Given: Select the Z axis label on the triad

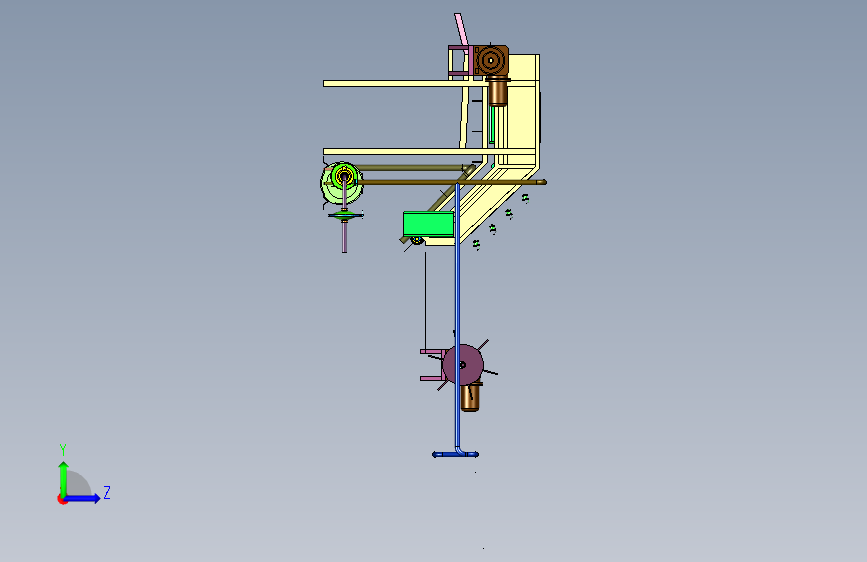Looking at the screenshot, I should point(107,492).
